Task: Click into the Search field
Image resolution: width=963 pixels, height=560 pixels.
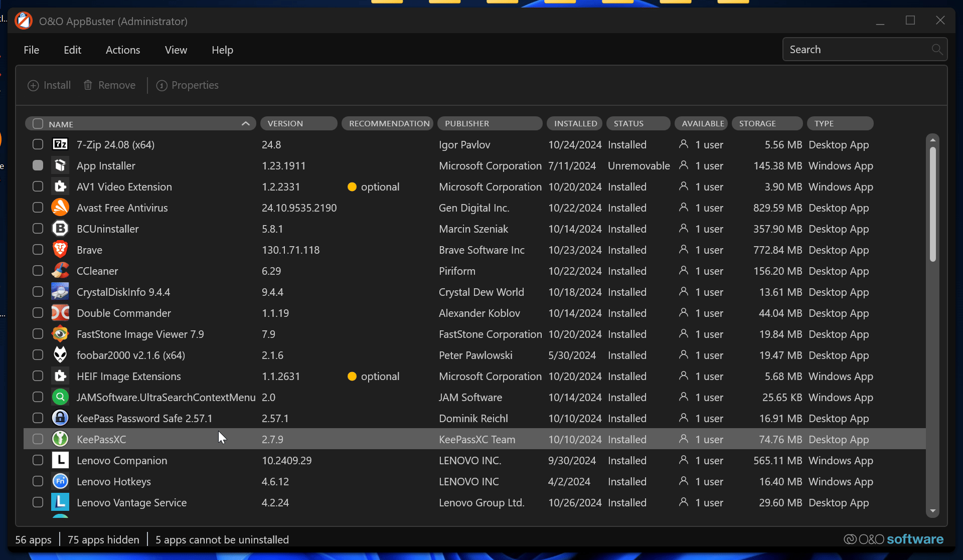Action: point(865,49)
